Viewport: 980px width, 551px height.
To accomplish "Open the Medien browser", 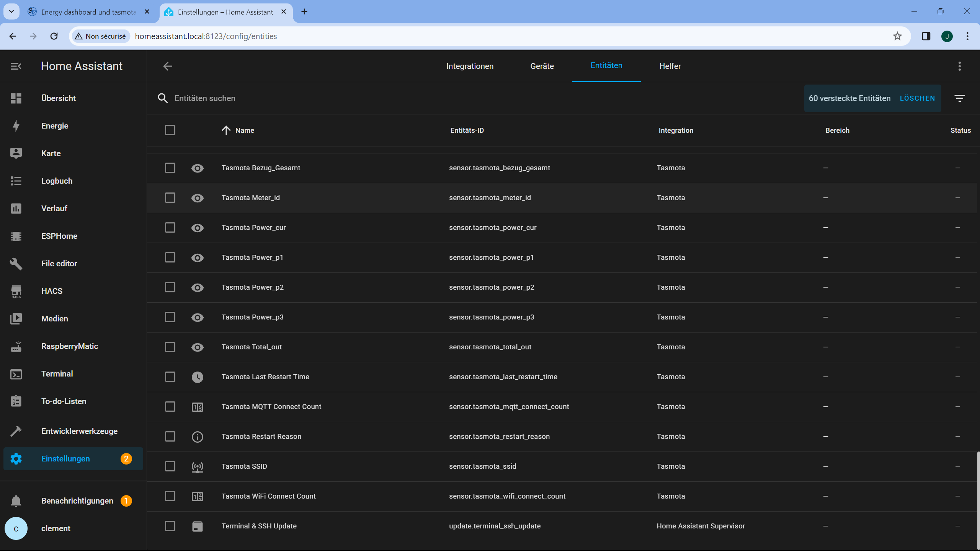I will coord(73,319).
